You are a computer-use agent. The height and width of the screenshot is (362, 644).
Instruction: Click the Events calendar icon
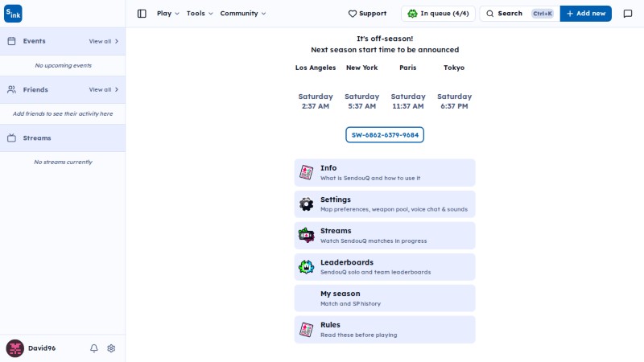(11, 41)
